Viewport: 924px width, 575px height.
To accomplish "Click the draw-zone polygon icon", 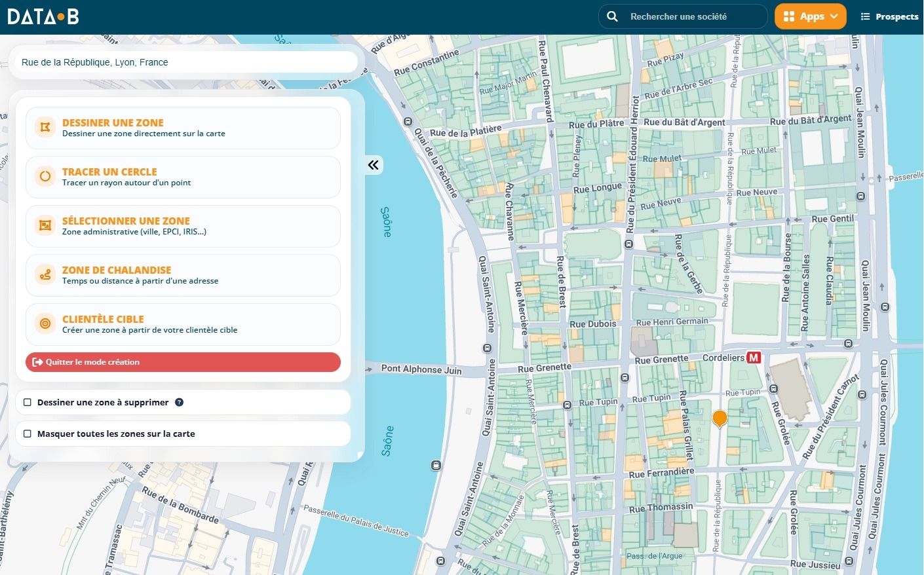I will 45,127.
